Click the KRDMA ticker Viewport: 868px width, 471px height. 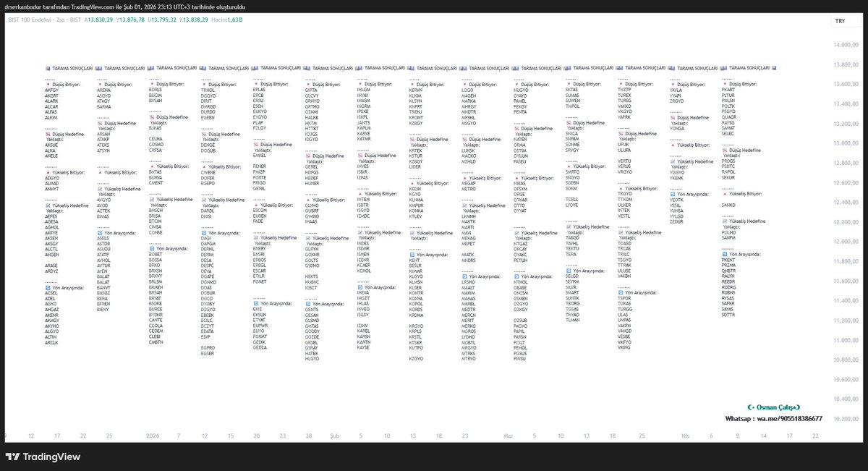[x=417, y=315]
